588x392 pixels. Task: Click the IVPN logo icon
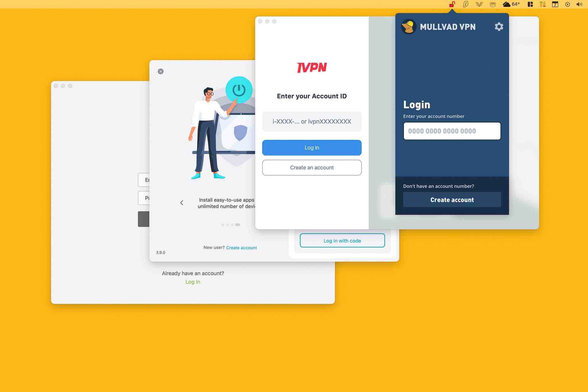click(x=312, y=68)
